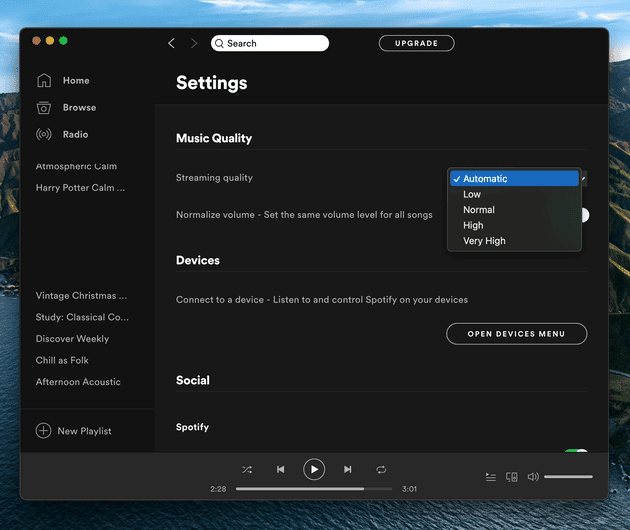Click the UPGRADE button
The image size is (630, 530).
tap(417, 43)
